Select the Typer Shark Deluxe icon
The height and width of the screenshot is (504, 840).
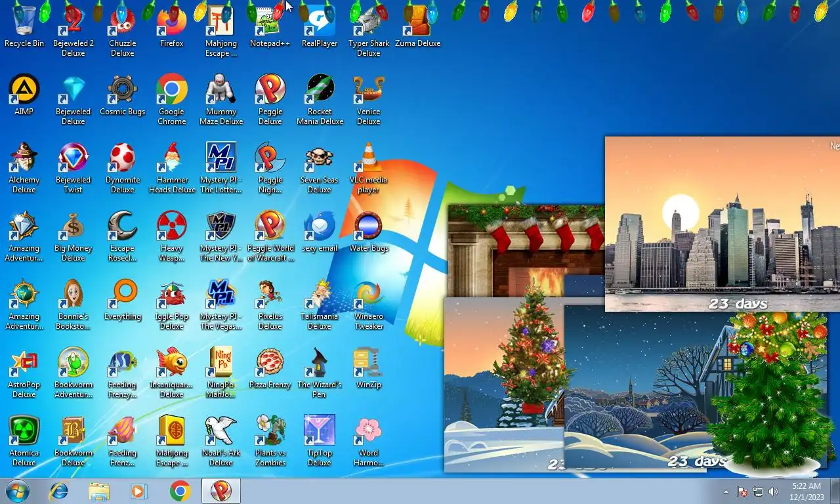coord(369,31)
